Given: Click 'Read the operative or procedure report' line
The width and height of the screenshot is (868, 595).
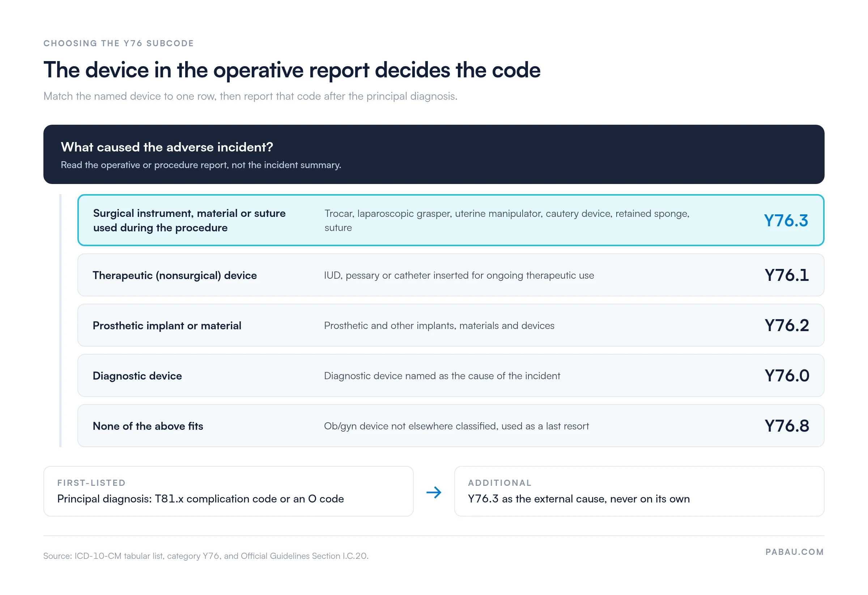Looking at the screenshot, I should 201,165.
